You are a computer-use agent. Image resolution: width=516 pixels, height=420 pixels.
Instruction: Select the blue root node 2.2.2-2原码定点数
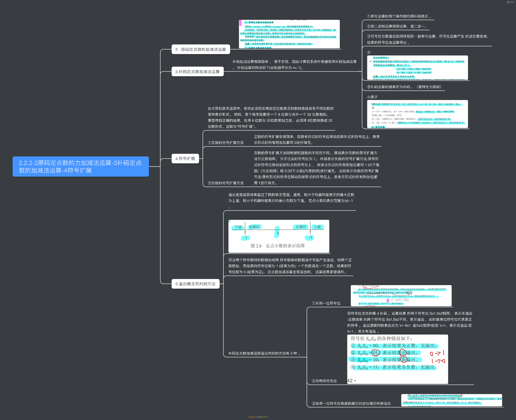pyautogui.click(x=81, y=167)
